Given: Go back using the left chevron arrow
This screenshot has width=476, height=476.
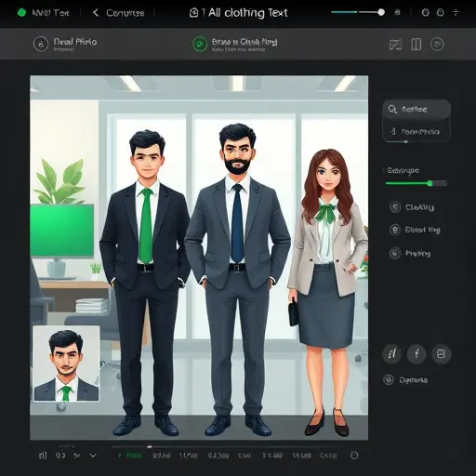Looking at the screenshot, I should [96, 13].
